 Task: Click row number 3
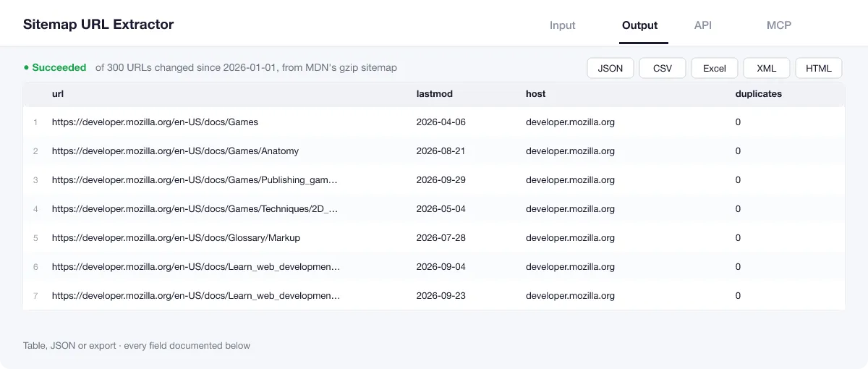[x=35, y=180]
